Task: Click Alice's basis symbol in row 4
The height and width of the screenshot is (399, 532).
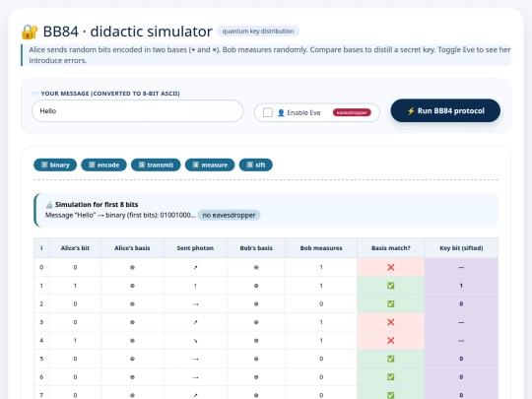Action: coord(132,341)
